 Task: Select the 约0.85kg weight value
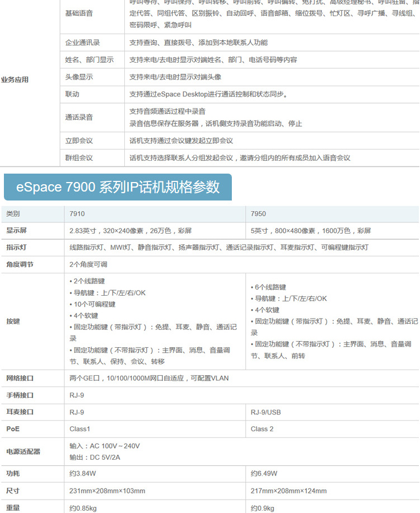pos(83,508)
